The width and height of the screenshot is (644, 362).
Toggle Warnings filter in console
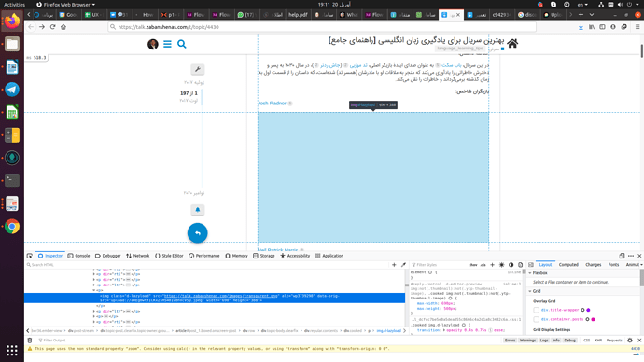[527, 341]
